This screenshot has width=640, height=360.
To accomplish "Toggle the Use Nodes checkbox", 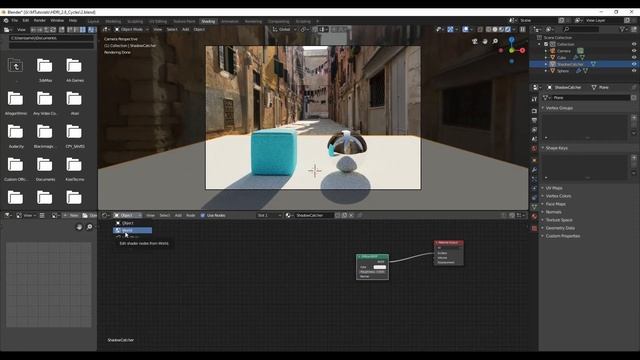I will coord(202,215).
